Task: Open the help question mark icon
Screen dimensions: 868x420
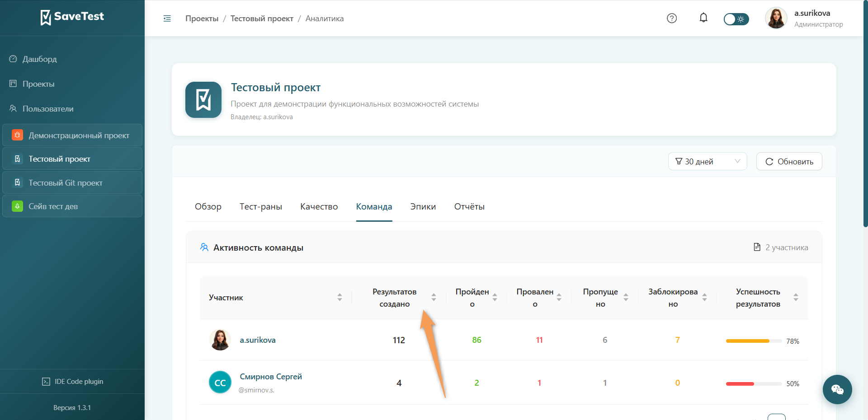Action: [x=672, y=19]
